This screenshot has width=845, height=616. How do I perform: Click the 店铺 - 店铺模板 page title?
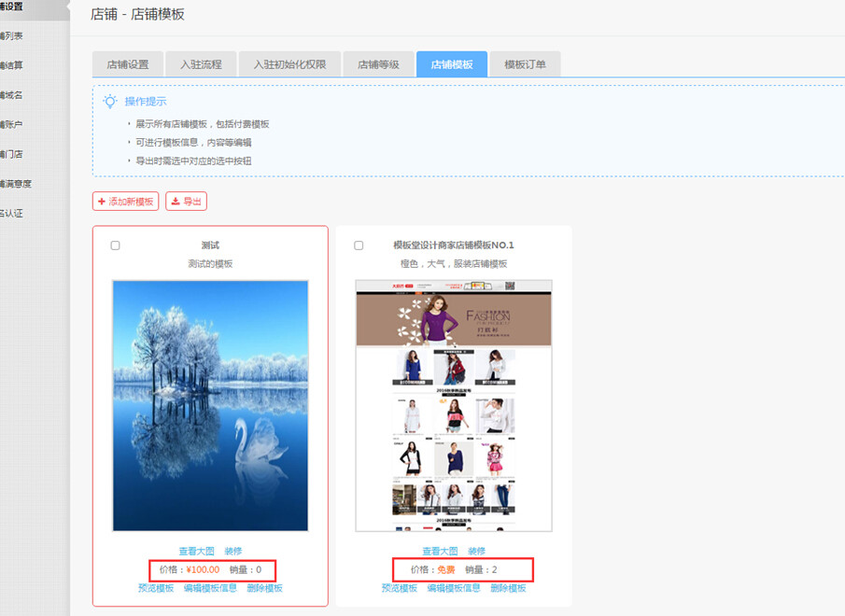[x=137, y=15]
